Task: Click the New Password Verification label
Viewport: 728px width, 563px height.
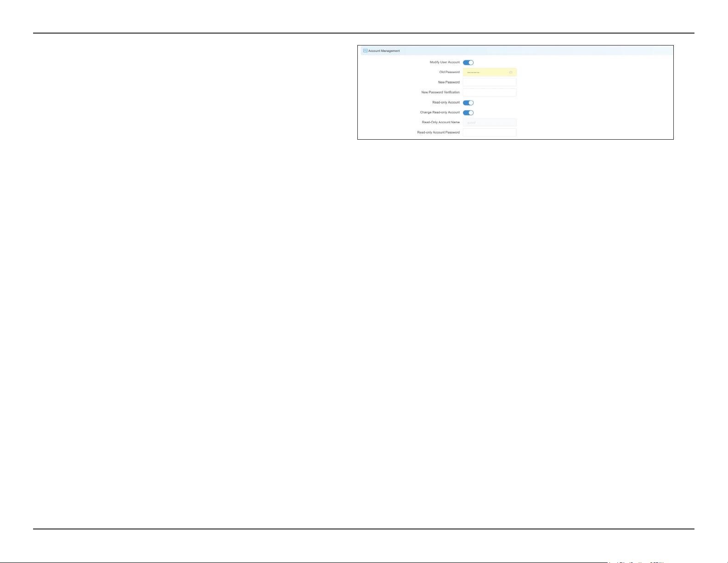Action: (x=440, y=92)
